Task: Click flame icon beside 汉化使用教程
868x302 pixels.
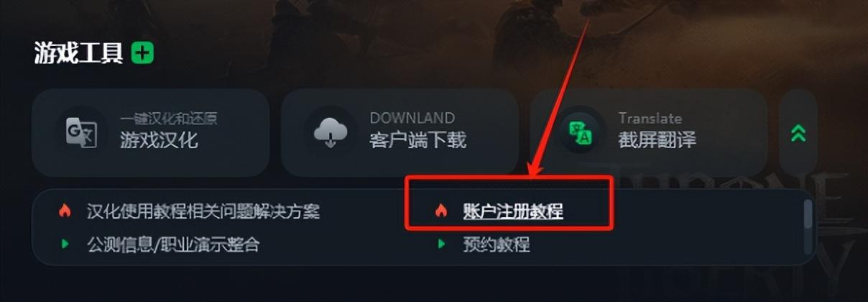Action: point(65,211)
